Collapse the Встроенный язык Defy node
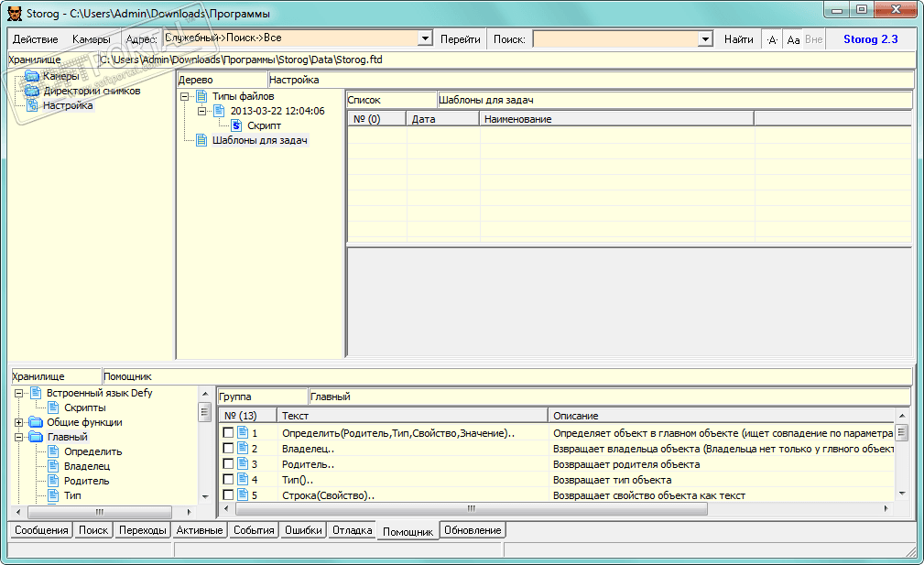The height and width of the screenshot is (565, 924). click(19, 393)
